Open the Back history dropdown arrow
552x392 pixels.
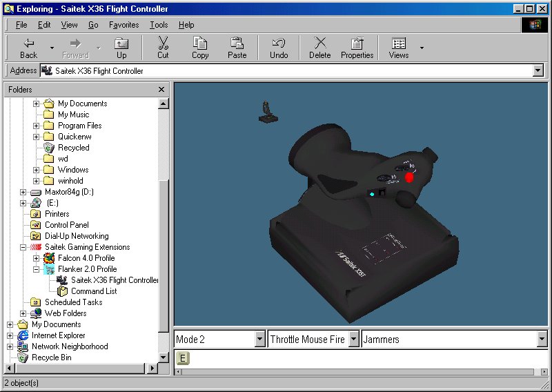point(52,48)
